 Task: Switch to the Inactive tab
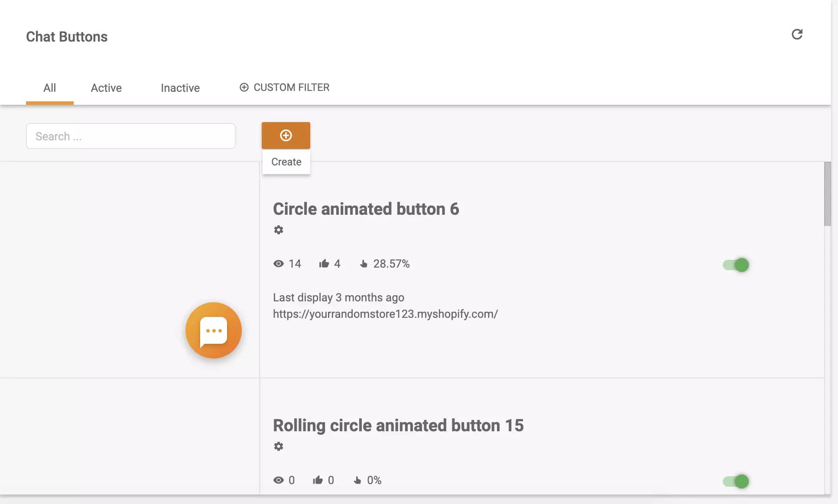tap(180, 87)
